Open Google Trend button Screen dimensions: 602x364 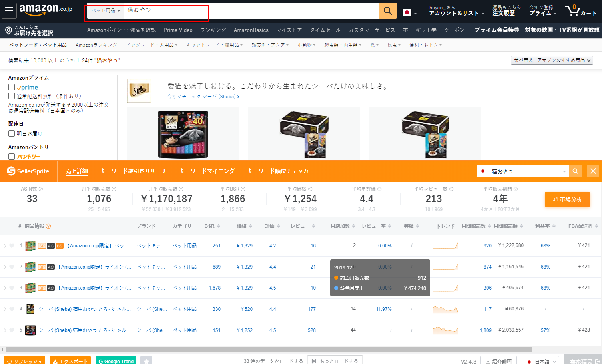tap(116, 361)
